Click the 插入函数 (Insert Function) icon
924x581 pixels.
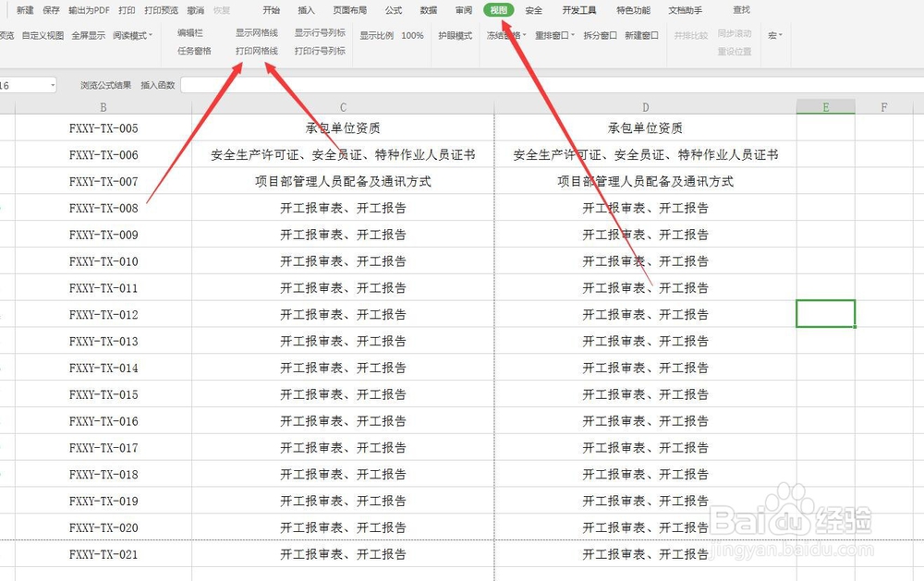click(x=156, y=84)
